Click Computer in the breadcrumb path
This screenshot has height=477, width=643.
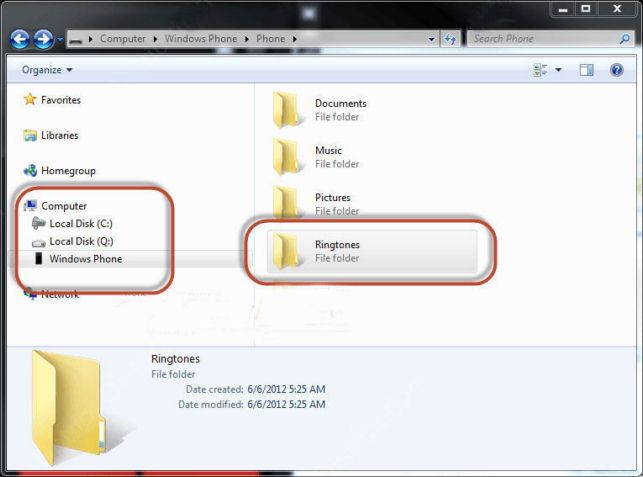coord(123,39)
